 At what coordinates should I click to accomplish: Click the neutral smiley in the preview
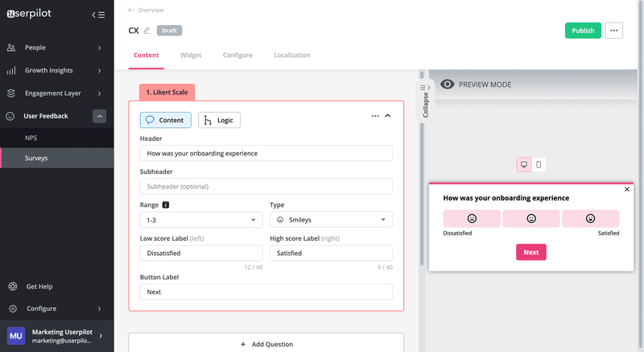pos(531,218)
